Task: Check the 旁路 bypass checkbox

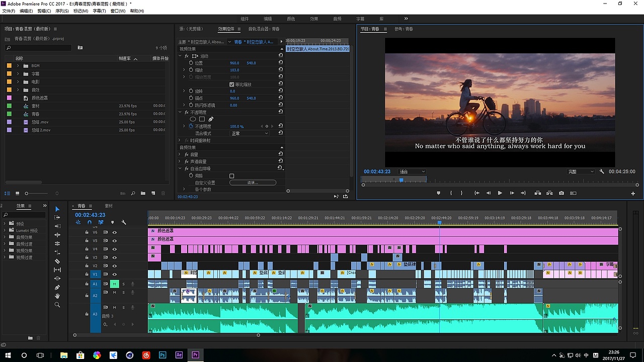Action: point(231,176)
